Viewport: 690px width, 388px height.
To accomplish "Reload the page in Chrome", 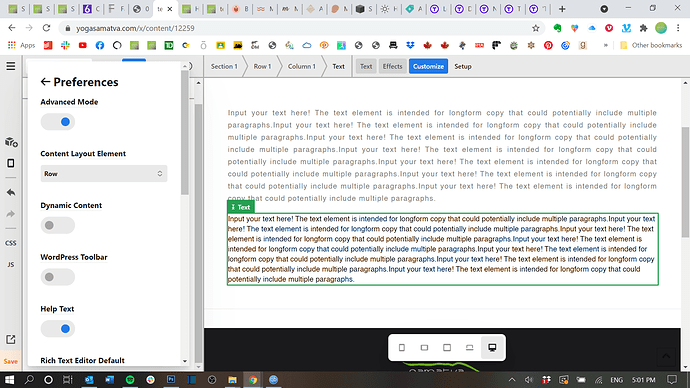I will [46, 28].
